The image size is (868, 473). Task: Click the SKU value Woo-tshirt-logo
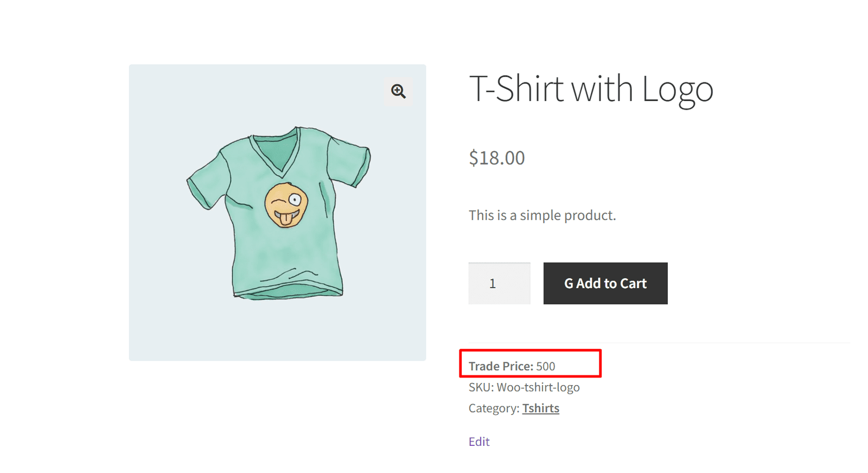click(538, 387)
